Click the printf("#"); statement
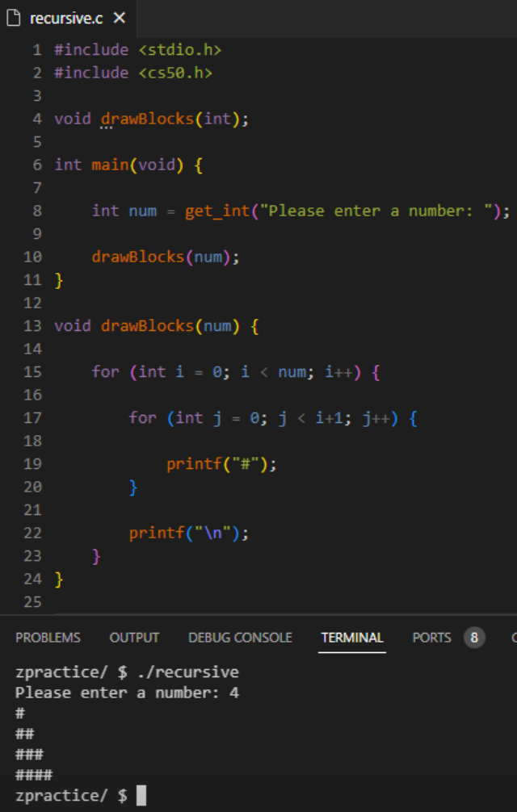 tap(221, 464)
